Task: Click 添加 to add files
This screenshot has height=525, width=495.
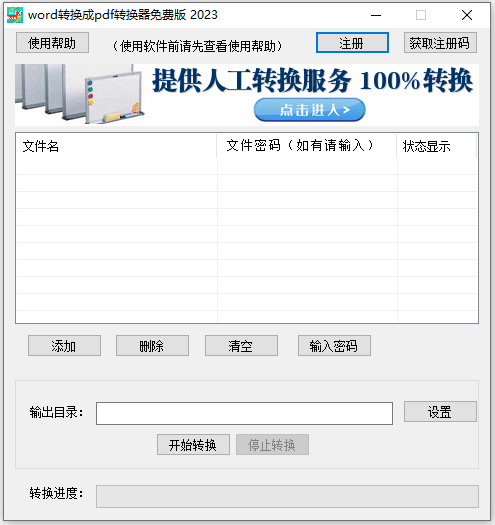Action: [x=64, y=346]
